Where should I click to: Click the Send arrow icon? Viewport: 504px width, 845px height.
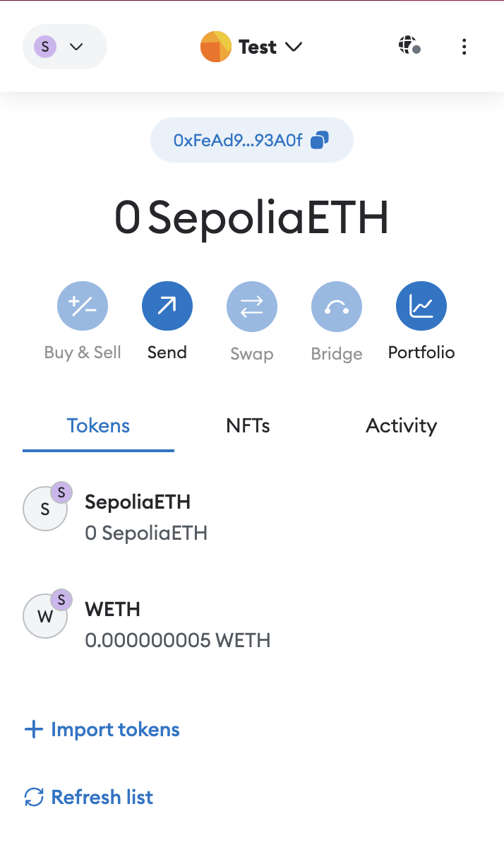coord(167,307)
